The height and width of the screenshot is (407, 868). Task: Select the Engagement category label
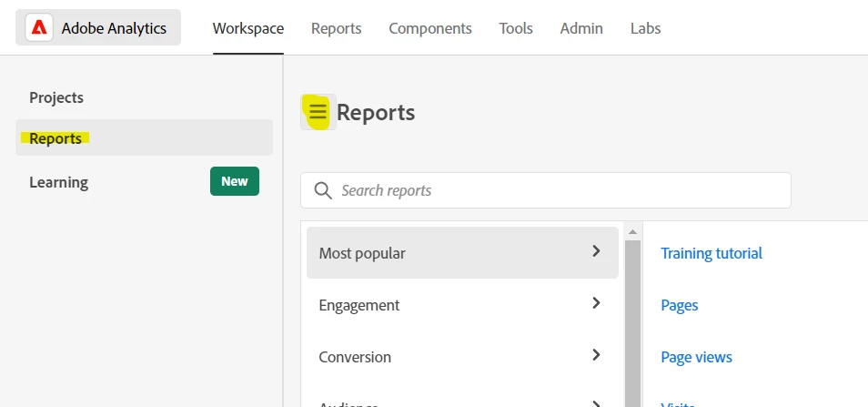359,305
